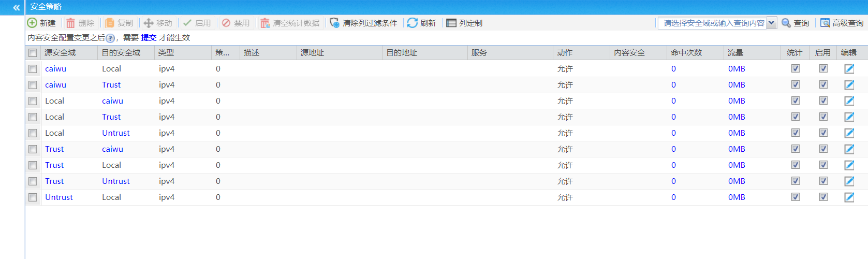Select row checkbox for Trust to Untrust

[33, 181]
